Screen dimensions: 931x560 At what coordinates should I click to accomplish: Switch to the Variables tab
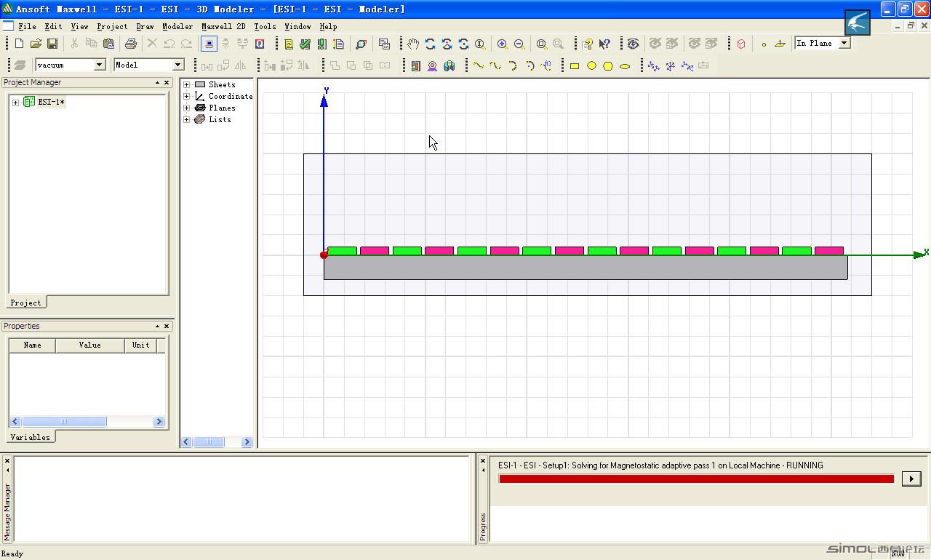click(30, 437)
